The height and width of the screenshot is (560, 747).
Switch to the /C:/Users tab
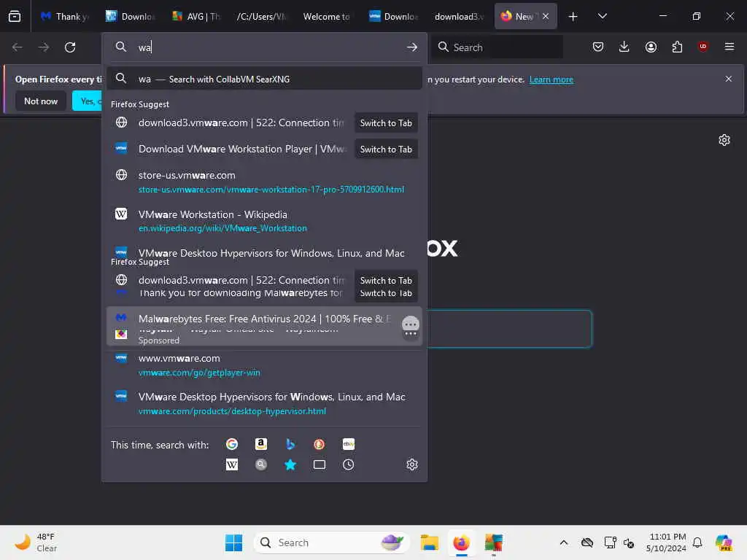click(262, 16)
